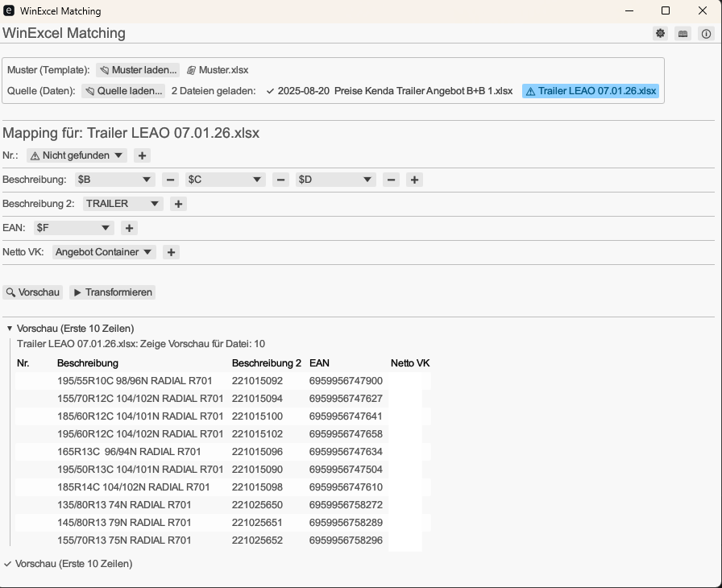Show the app info icon

tap(706, 33)
